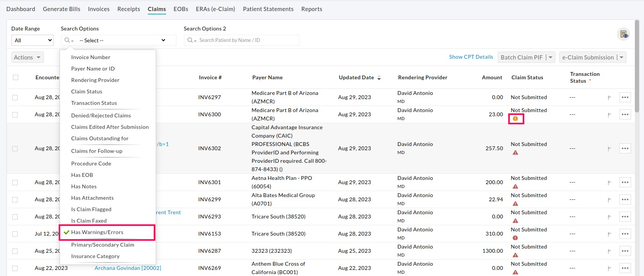Flag the INV6299 claim
Viewport: 644px width, 276px height.
point(609,200)
